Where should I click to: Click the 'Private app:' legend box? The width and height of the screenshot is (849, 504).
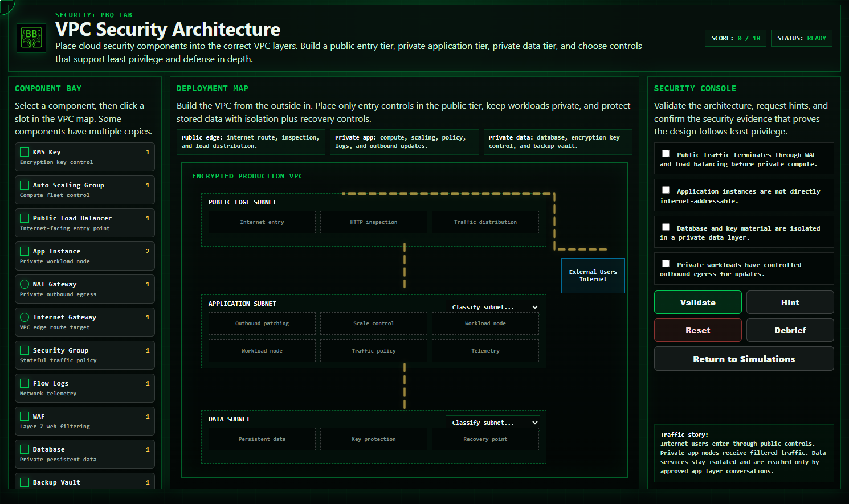(405, 142)
